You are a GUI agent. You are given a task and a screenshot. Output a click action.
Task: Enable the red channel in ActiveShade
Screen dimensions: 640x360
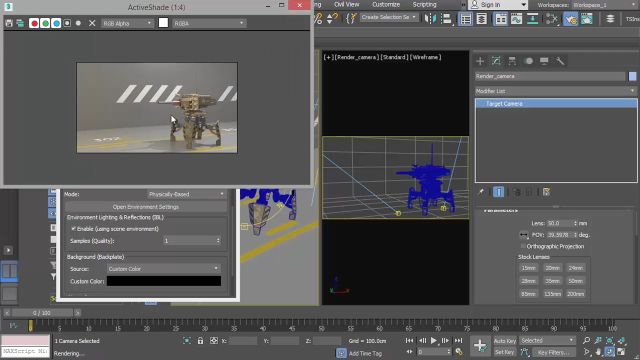[x=34, y=23]
